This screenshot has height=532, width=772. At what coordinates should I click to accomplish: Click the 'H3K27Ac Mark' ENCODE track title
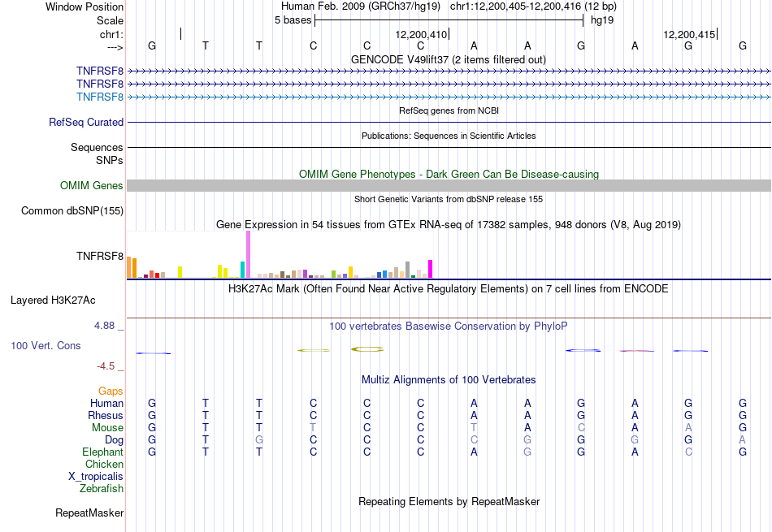coord(449,288)
